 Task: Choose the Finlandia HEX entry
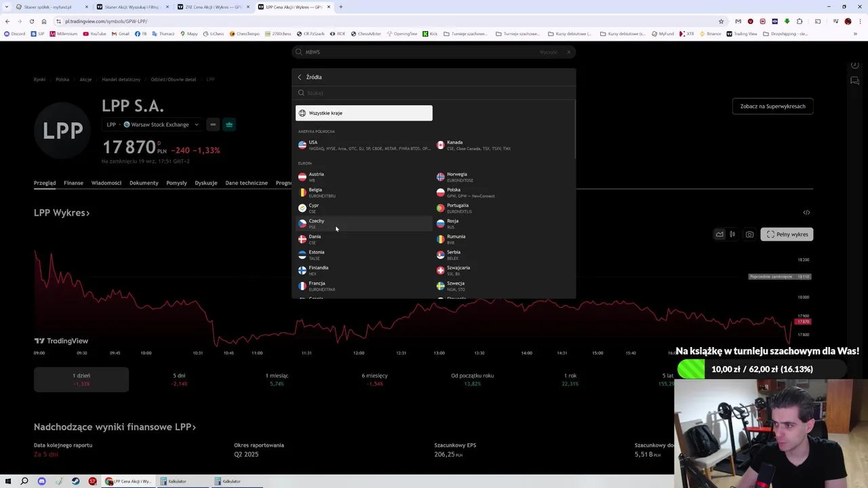[364, 270]
